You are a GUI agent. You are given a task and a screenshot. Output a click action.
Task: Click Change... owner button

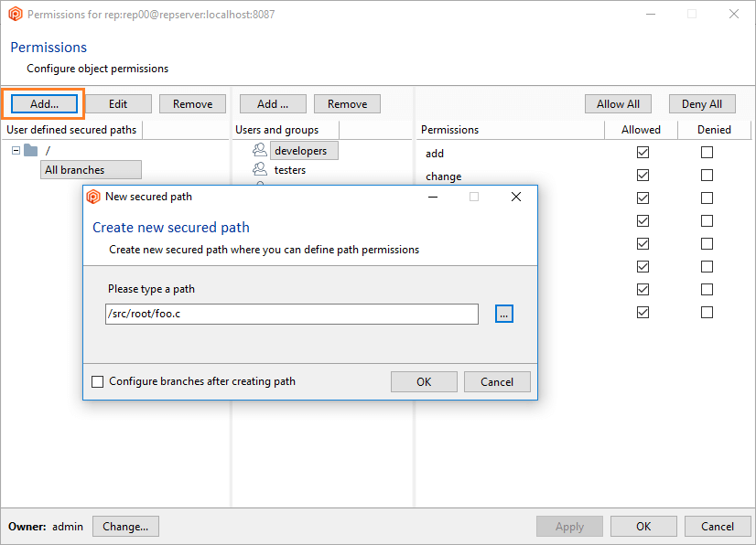(x=125, y=526)
